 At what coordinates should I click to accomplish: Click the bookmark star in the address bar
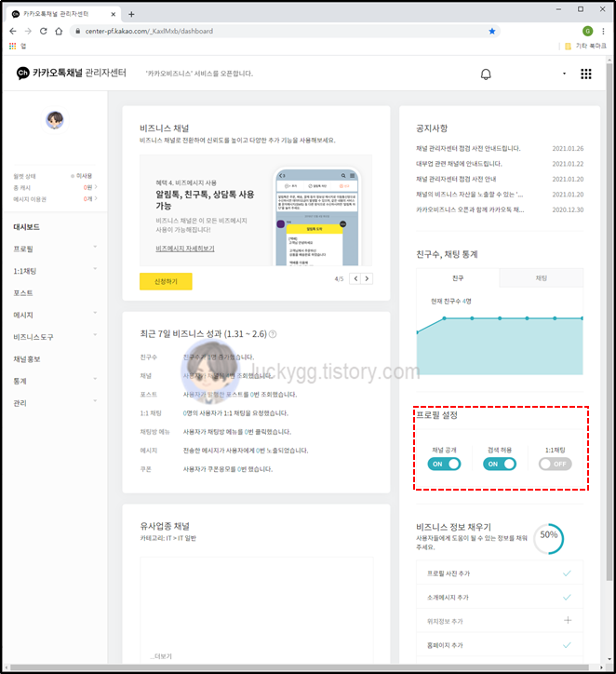pos(492,31)
